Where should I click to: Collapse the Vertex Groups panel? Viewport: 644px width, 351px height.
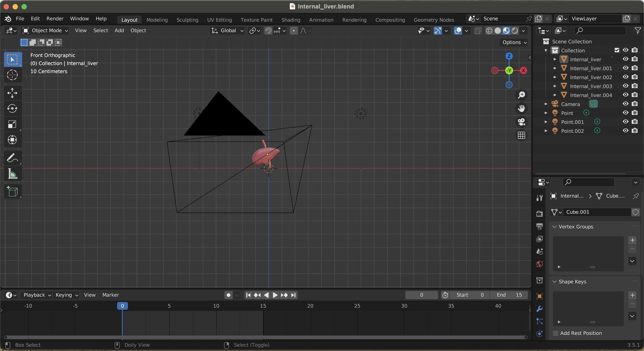tap(555, 227)
